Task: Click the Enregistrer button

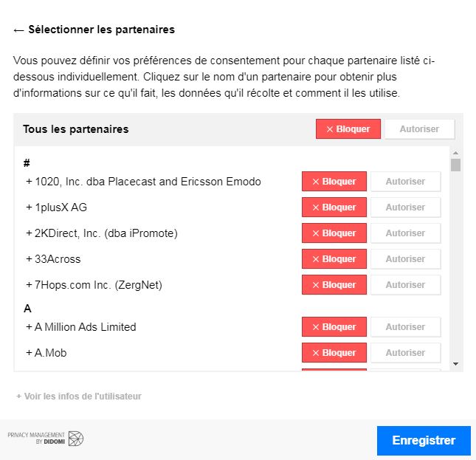Action: point(424,441)
